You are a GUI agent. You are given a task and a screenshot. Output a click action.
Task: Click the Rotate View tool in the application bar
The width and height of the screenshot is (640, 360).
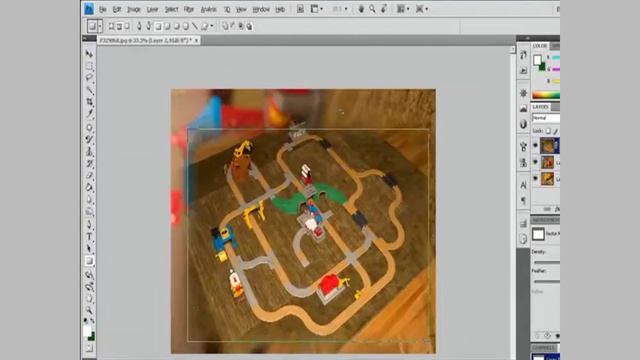tap(384, 9)
